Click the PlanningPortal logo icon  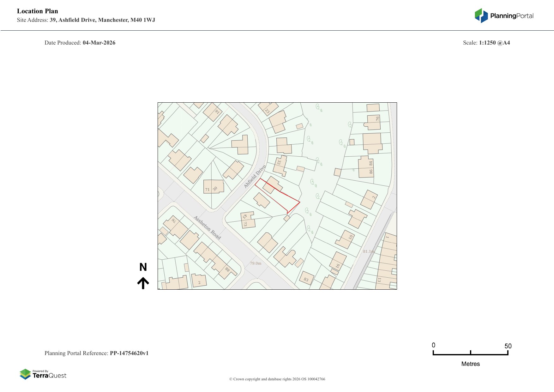click(x=481, y=16)
